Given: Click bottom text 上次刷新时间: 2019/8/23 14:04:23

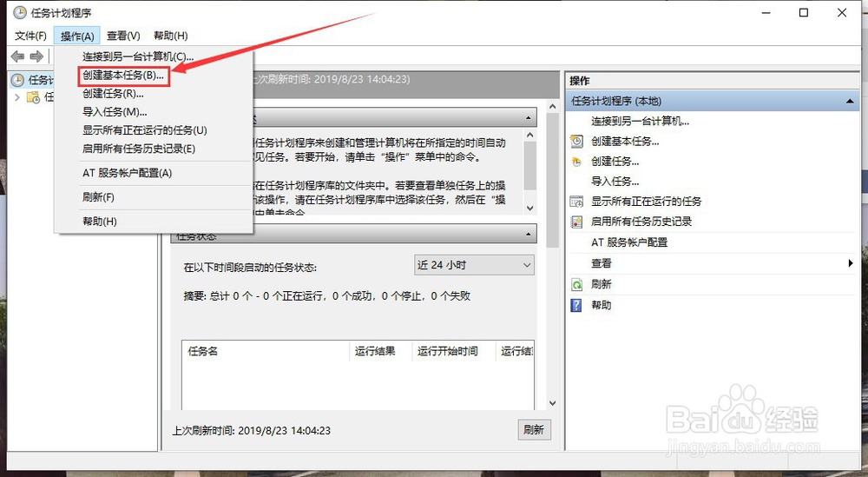Looking at the screenshot, I should tap(252, 430).
